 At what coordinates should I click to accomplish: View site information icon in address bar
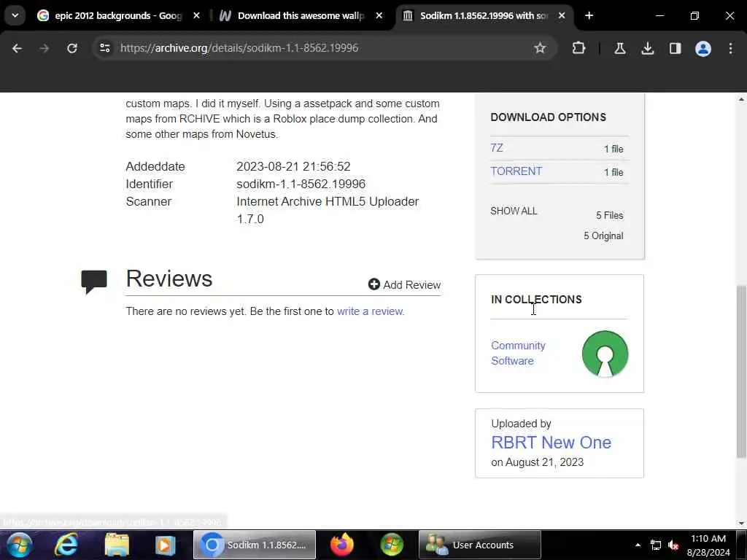pos(105,48)
